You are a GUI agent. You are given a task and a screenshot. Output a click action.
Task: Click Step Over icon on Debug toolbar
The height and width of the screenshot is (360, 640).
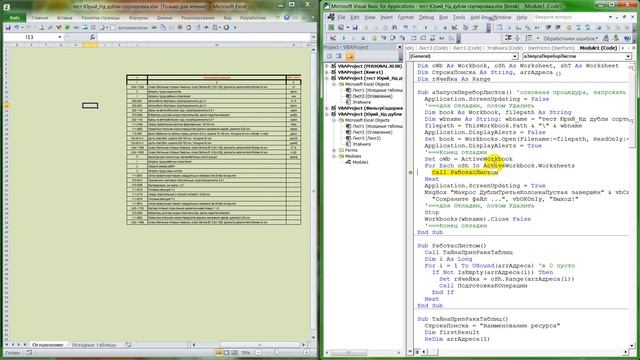[394, 38]
